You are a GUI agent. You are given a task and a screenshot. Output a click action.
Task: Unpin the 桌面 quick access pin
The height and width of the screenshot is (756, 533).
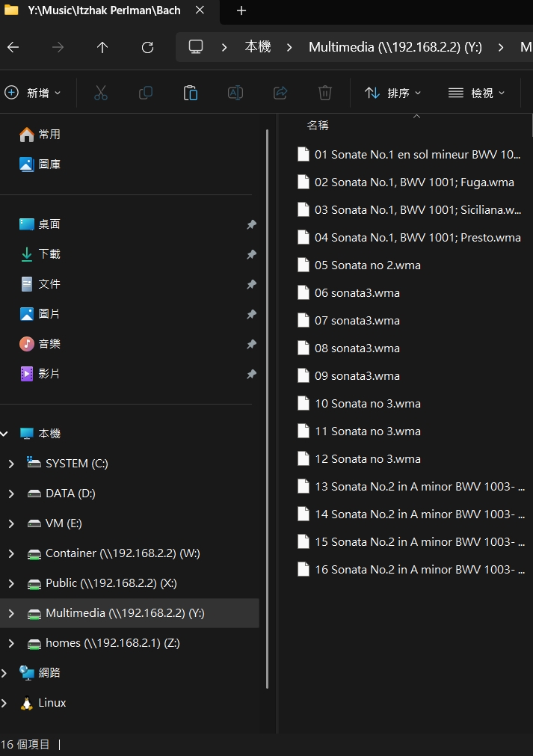coord(251,224)
